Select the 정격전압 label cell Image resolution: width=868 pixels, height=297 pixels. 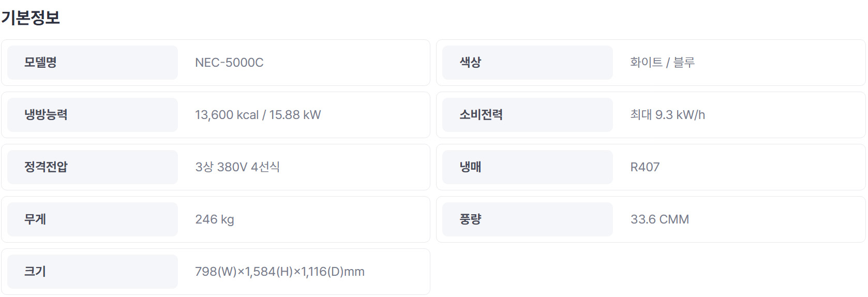[x=93, y=167]
